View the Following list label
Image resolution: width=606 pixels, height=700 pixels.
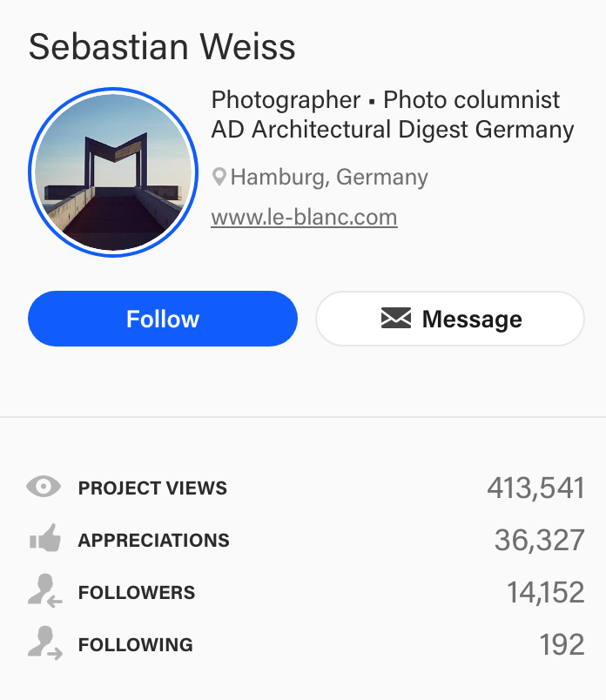(136, 644)
